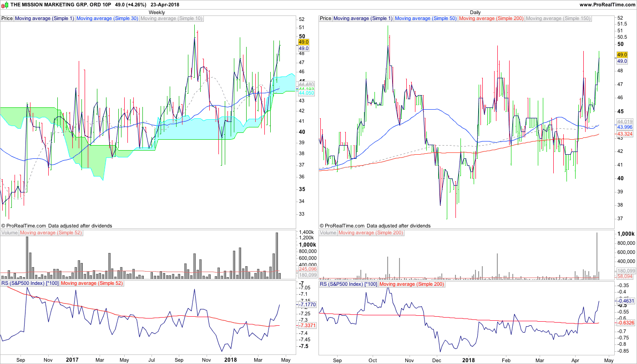
Task: Click the orange 49.0 price tag on Weekly chart
Action: [x=303, y=42]
